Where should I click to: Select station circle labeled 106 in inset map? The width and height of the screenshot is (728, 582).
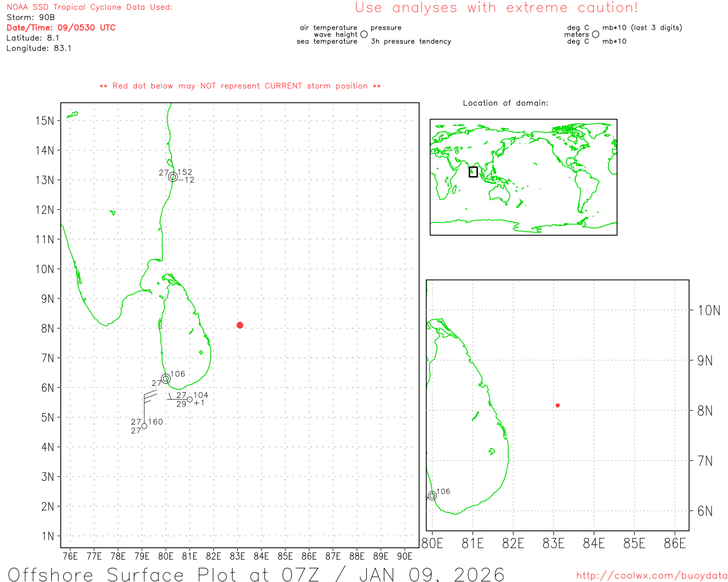click(x=432, y=496)
